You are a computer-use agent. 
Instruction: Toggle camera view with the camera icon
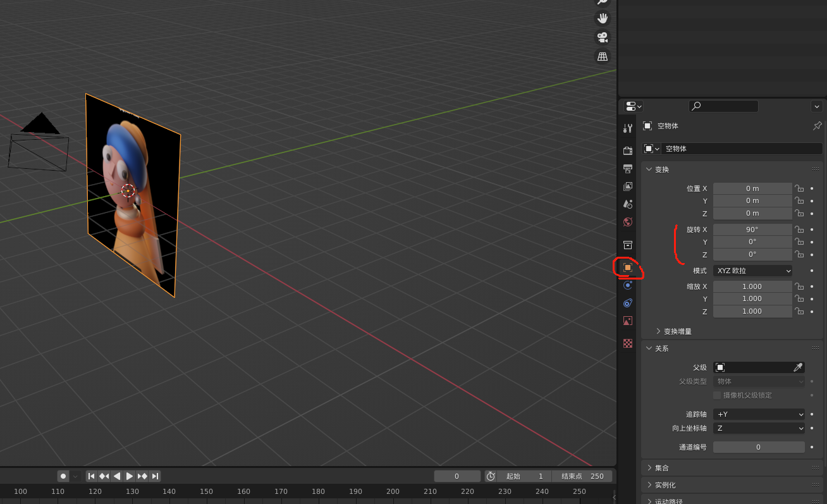point(603,37)
